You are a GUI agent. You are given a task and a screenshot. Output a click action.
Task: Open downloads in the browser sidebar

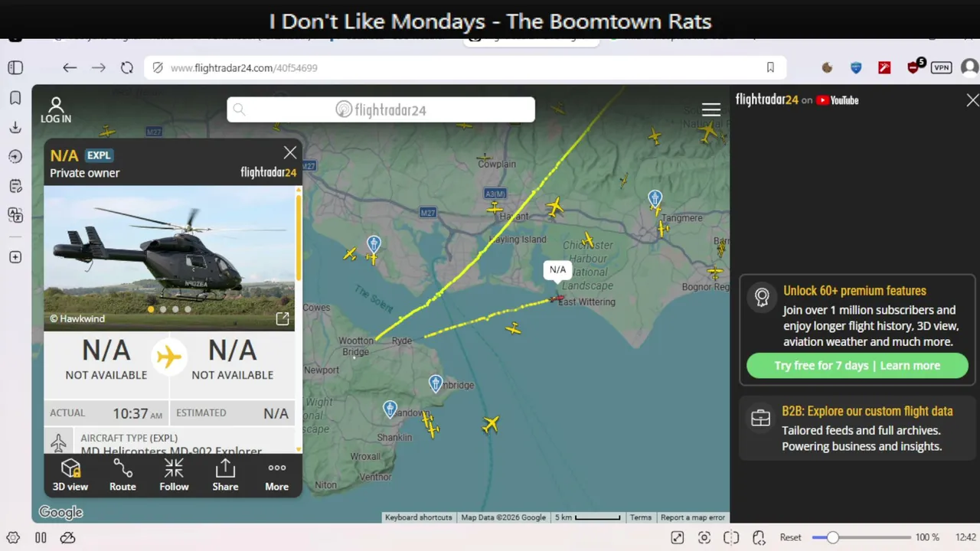click(15, 127)
